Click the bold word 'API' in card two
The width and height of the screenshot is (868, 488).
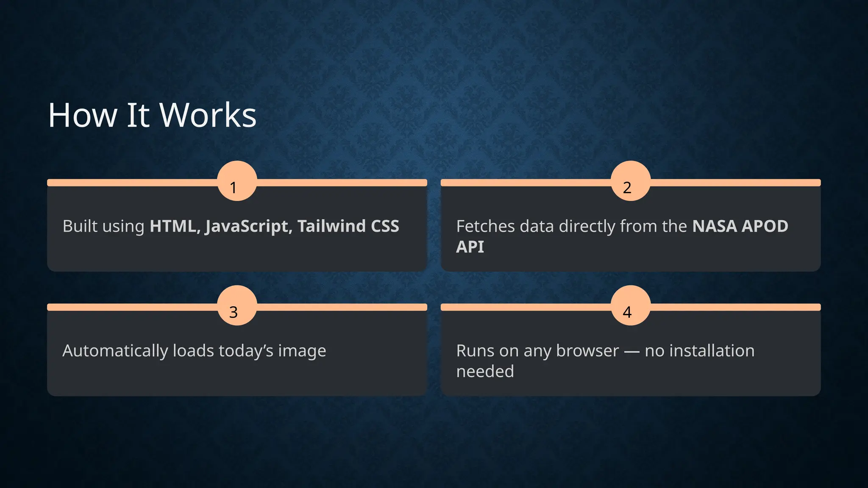[x=470, y=247]
